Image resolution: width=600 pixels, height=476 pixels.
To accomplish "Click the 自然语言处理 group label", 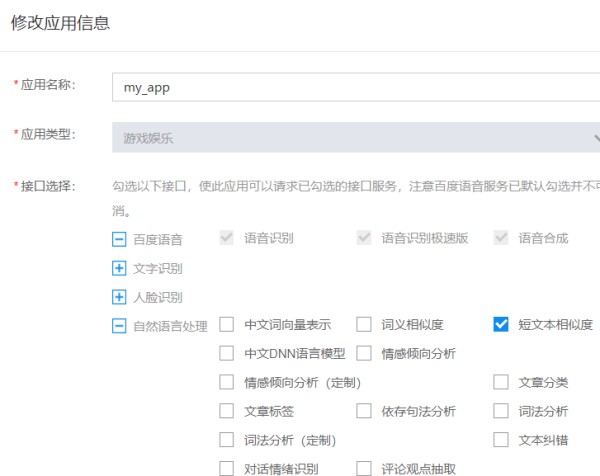I will [170, 326].
